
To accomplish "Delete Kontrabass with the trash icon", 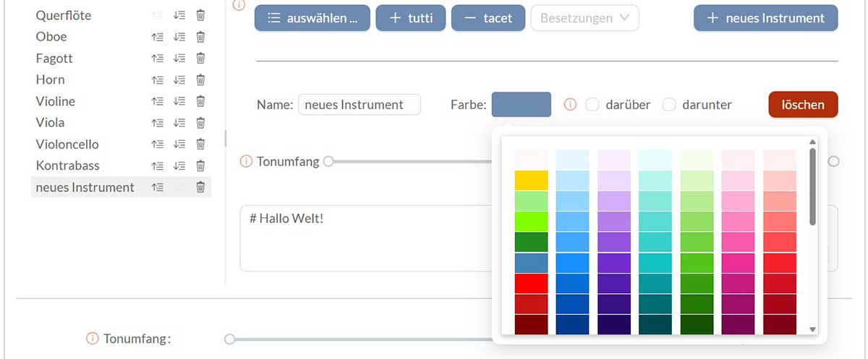I will [x=200, y=165].
